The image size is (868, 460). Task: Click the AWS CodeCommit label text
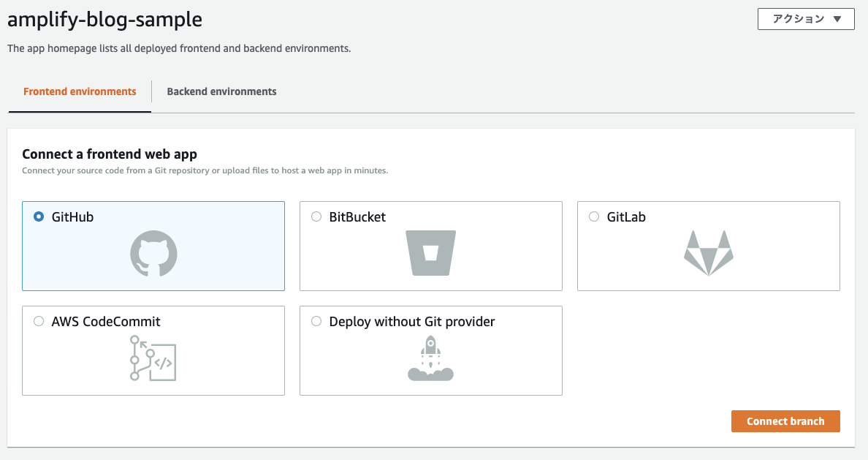coord(106,322)
